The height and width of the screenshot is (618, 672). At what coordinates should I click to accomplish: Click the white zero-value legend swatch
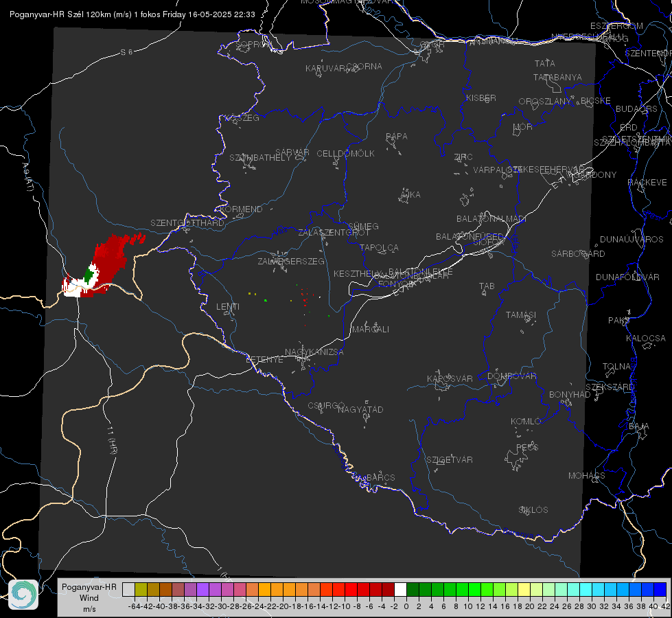point(400,589)
